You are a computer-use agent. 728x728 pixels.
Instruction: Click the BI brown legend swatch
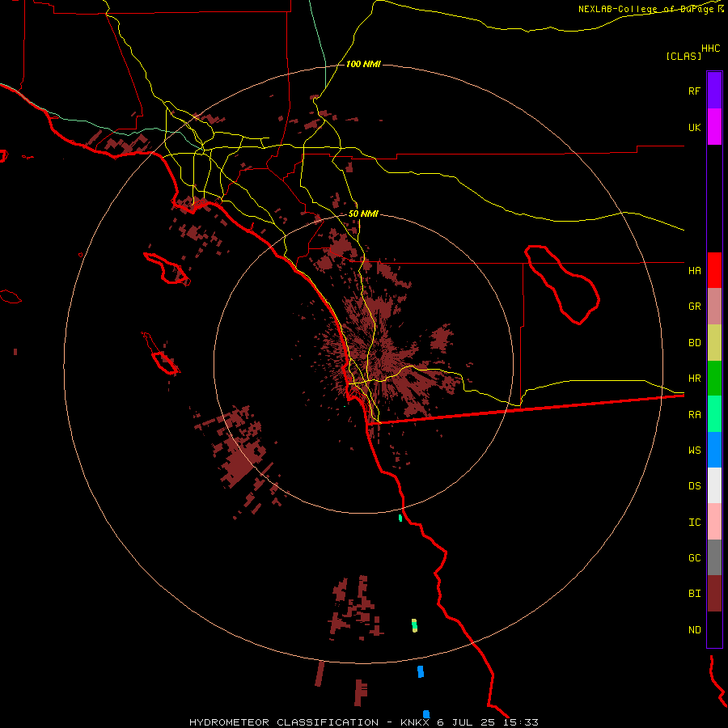coord(714,594)
